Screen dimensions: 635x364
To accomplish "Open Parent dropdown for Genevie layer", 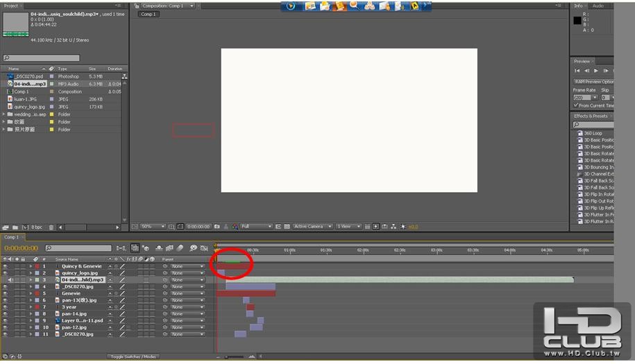I will 187,294.
